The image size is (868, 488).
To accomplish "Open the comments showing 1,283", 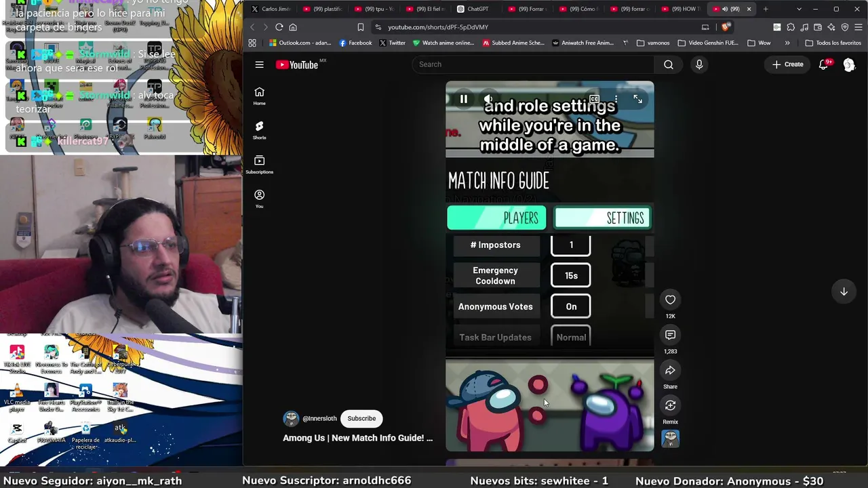I will 670,335.
